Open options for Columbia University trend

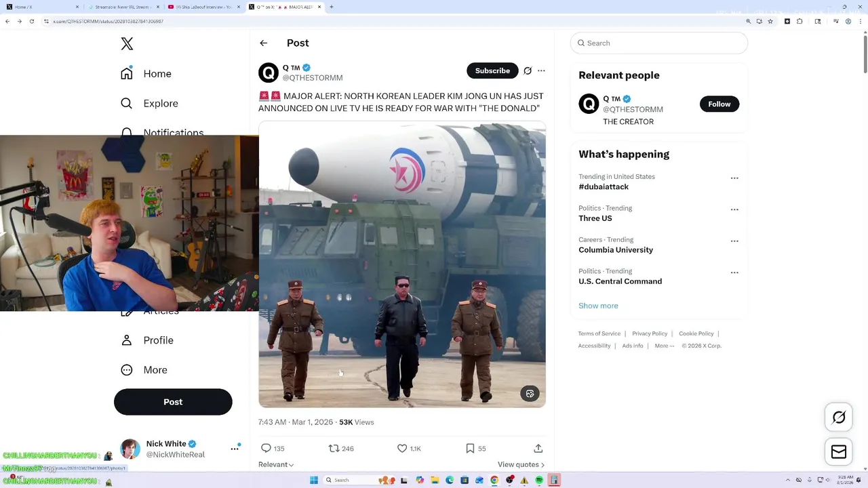pos(734,241)
